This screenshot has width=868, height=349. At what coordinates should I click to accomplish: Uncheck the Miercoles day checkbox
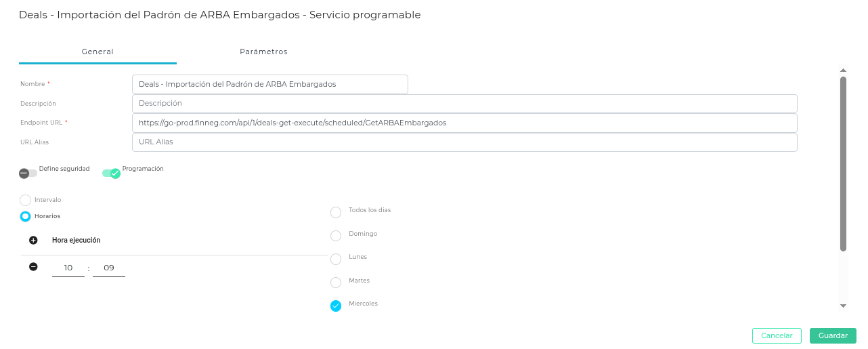336,306
